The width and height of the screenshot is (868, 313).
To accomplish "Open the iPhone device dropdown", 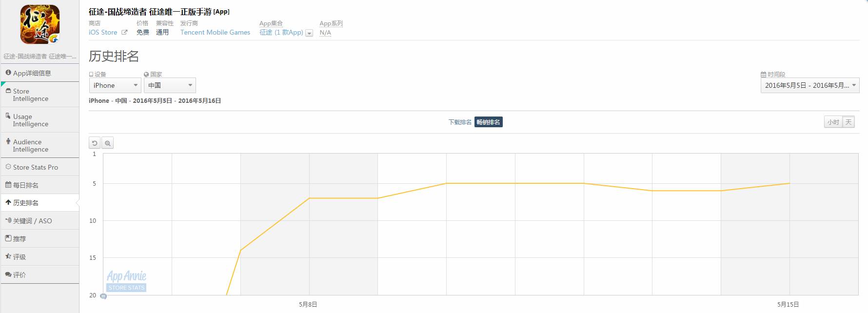I will [x=115, y=85].
